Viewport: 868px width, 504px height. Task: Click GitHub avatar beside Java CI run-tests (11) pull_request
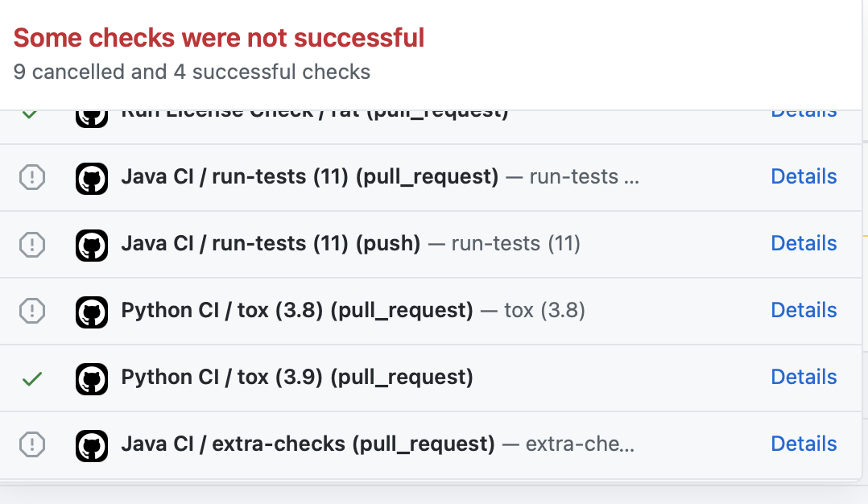click(92, 178)
